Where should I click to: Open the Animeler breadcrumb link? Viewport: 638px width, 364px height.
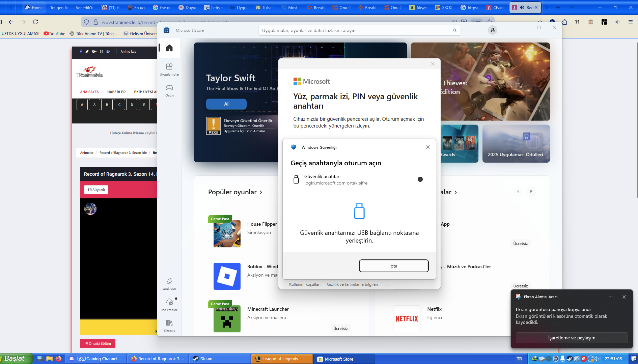pyautogui.click(x=87, y=153)
